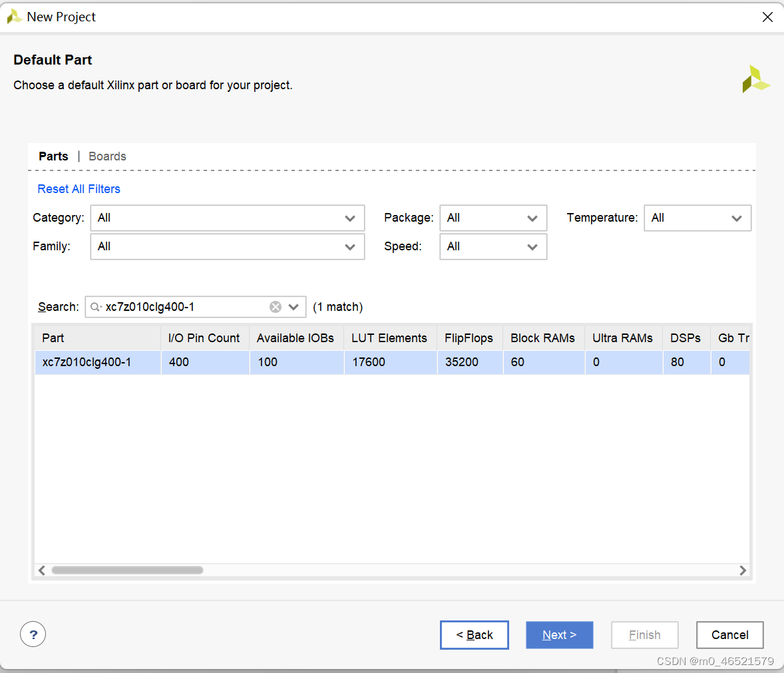Image resolution: width=784 pixels, height=673 pixels.
Task: Open the Speed dropdown
Action: tap(493, 246)
